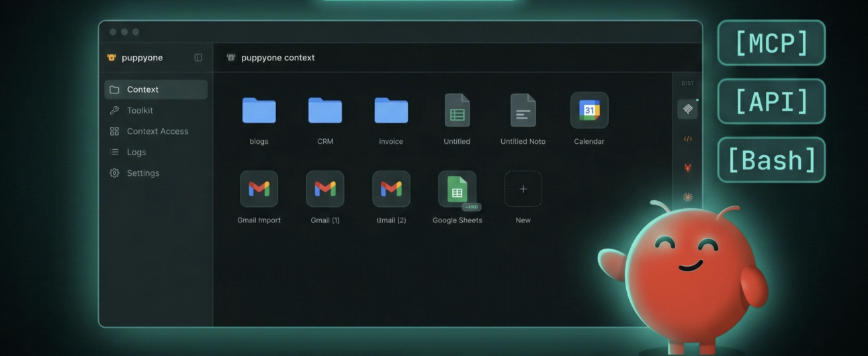868x356 pixels.
Task: Click the New plus tile
Action: pyautogui.click(x=523, y=189)
